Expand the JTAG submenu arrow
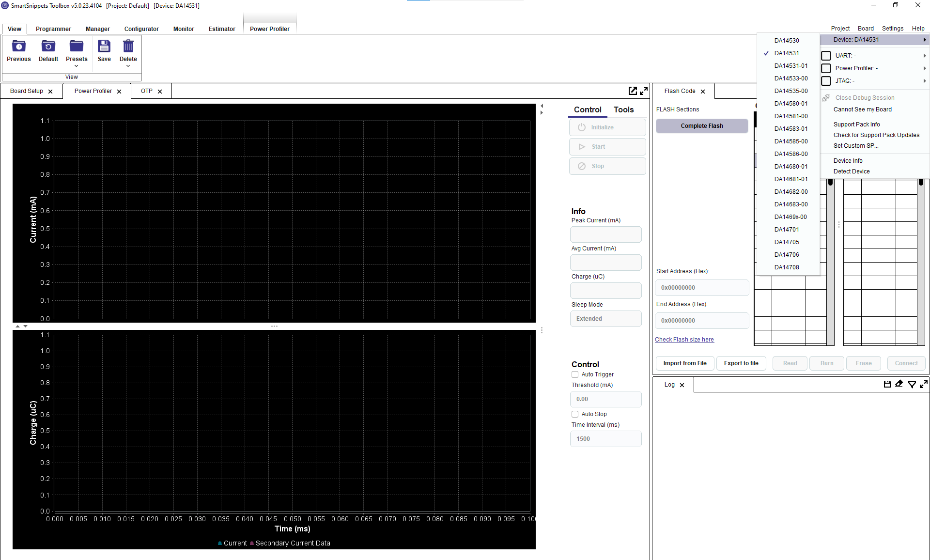Screen dimensions: 930x560 (x=925, y=81)
